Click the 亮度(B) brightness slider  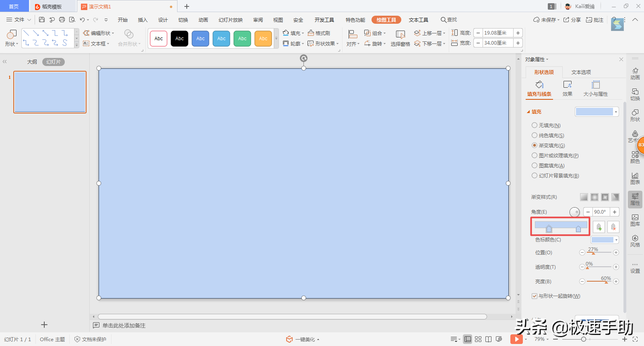coord(599,282)
